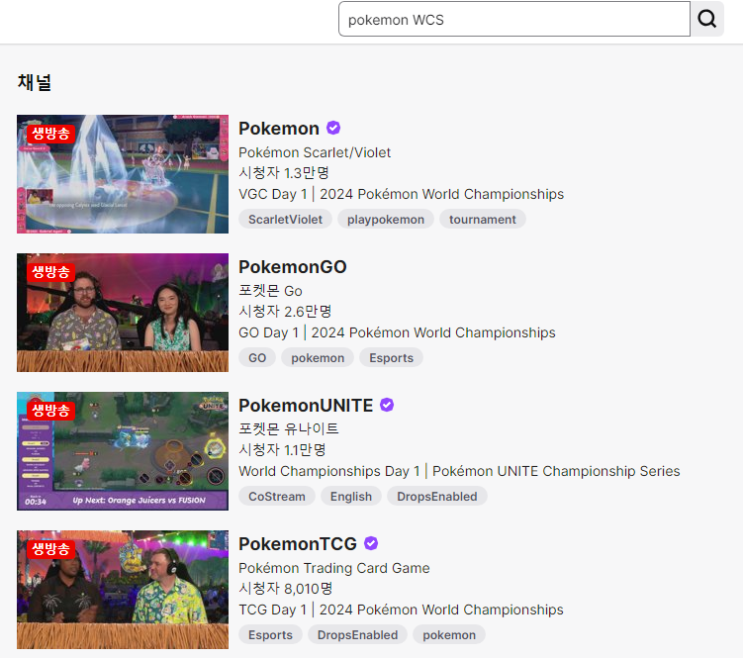The width and height of the screenshot is (743, 658).
Task: Select the CoStream tag
Action: 277,496
